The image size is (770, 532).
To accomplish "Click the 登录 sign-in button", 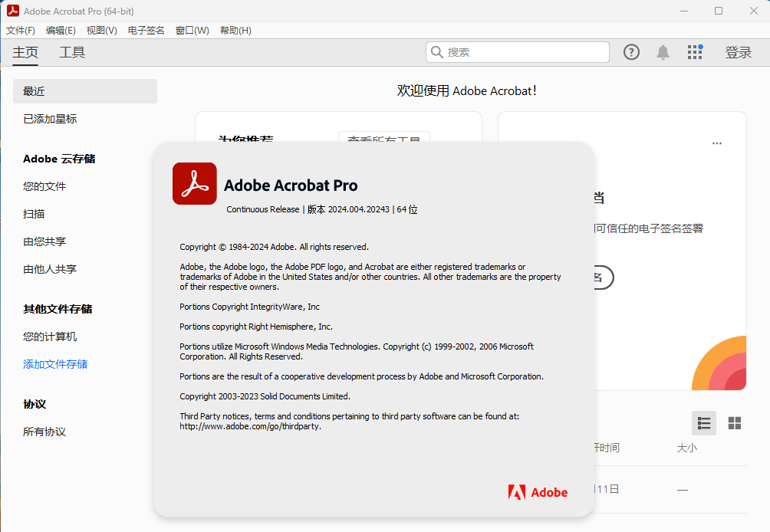I will [739, 52].
